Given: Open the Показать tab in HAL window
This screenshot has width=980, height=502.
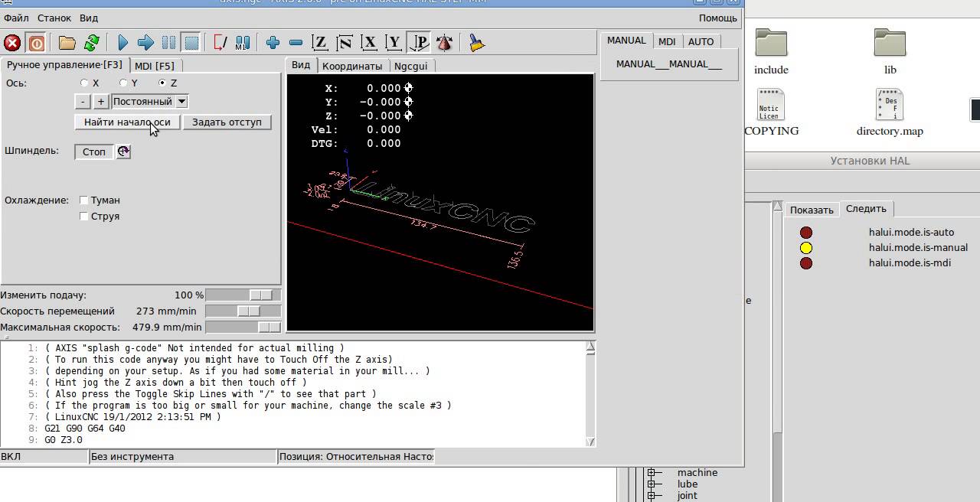Looking at the screenshot, I should pos(812,210).
